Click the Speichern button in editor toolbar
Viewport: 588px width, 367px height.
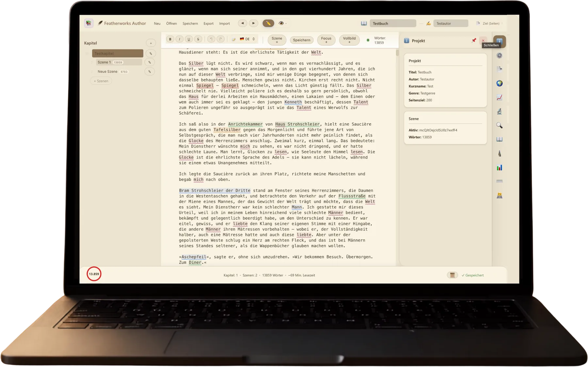click(x=302, y=40)
